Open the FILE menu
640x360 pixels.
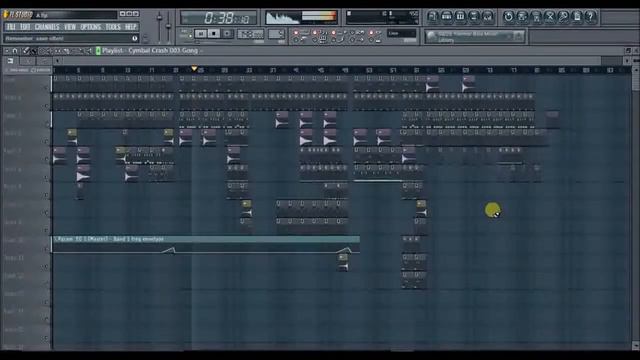[x=11, y=27]
